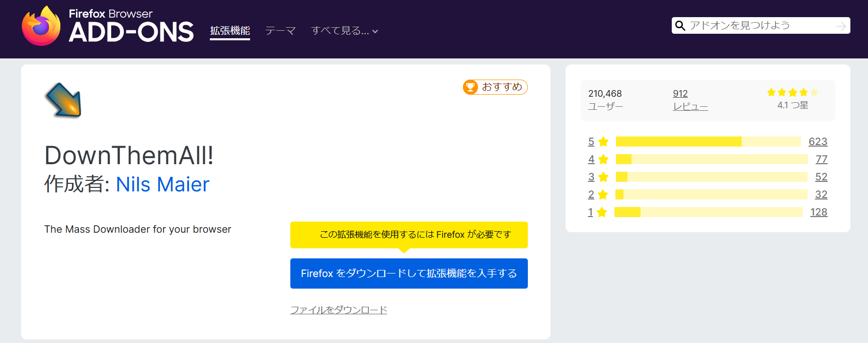Open the 128 one-star reviews count

click(819, 212)
